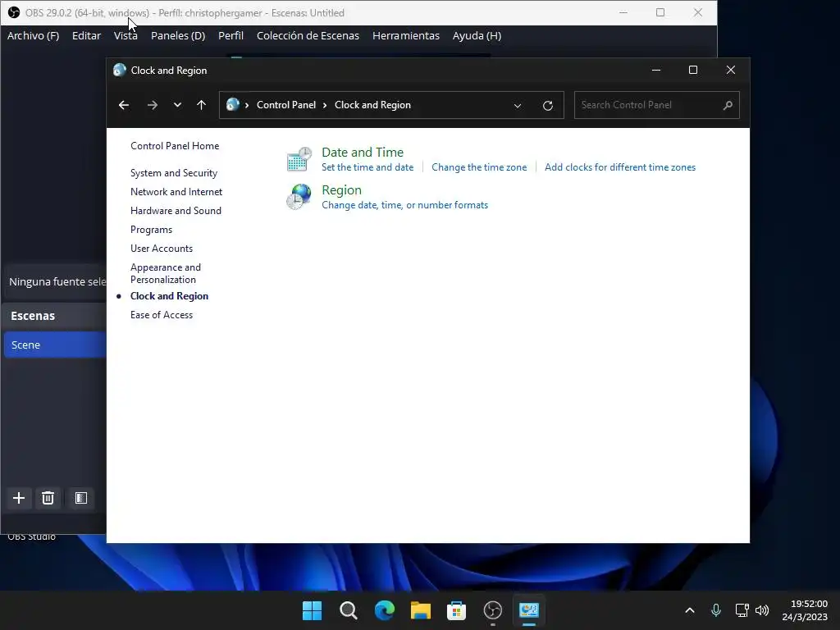Image resolution: width=840 pixels, height=630 pixels.
Task: Expand the address bar history dropdown
Action: pos(518,106)
